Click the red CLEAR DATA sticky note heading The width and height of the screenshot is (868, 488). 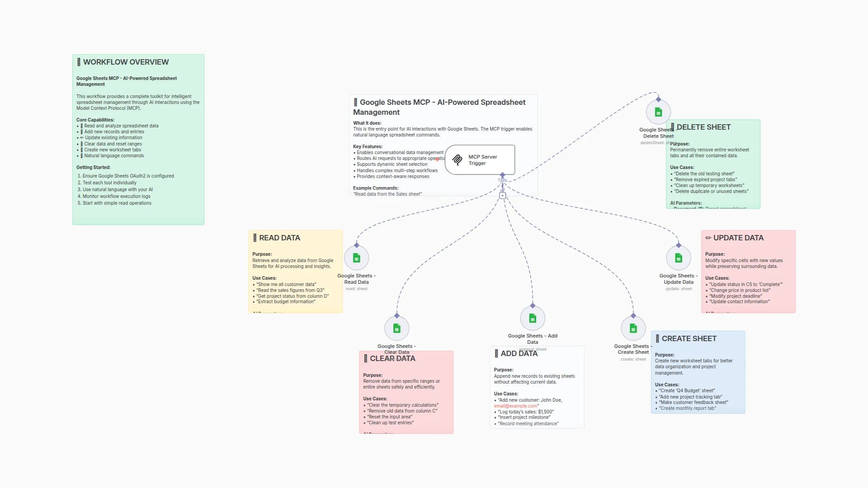(392, 359)
